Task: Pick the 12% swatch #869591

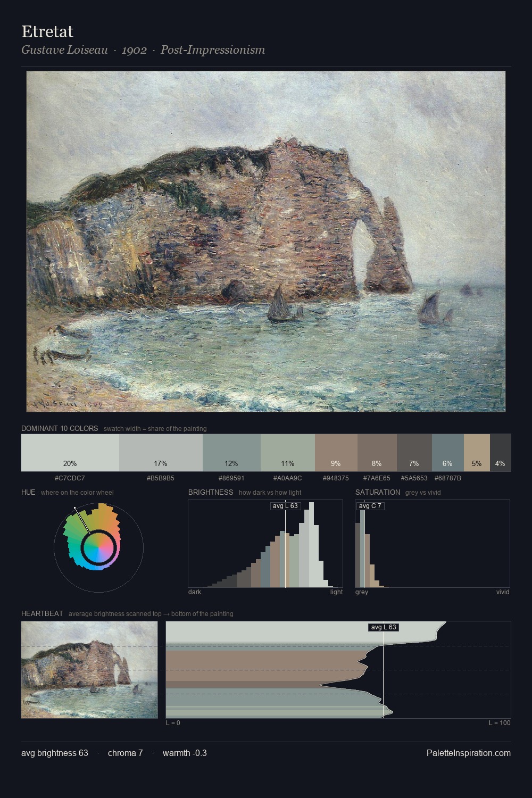Action: 231,453
